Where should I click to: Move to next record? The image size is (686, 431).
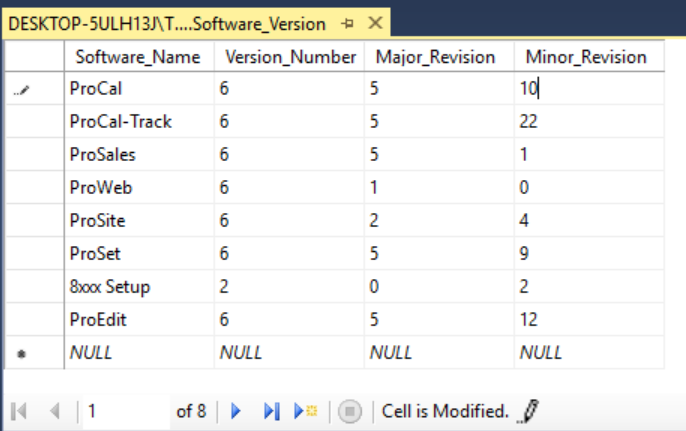click(236, 411)
